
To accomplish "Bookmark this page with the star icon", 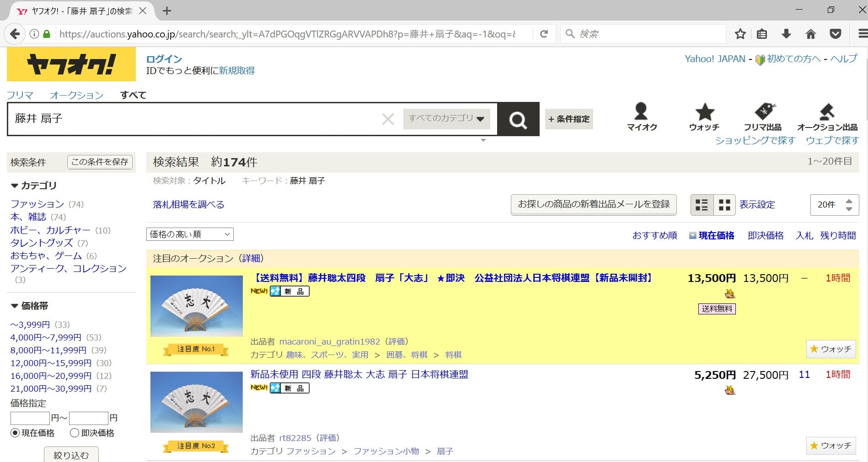I will point(740,34).
